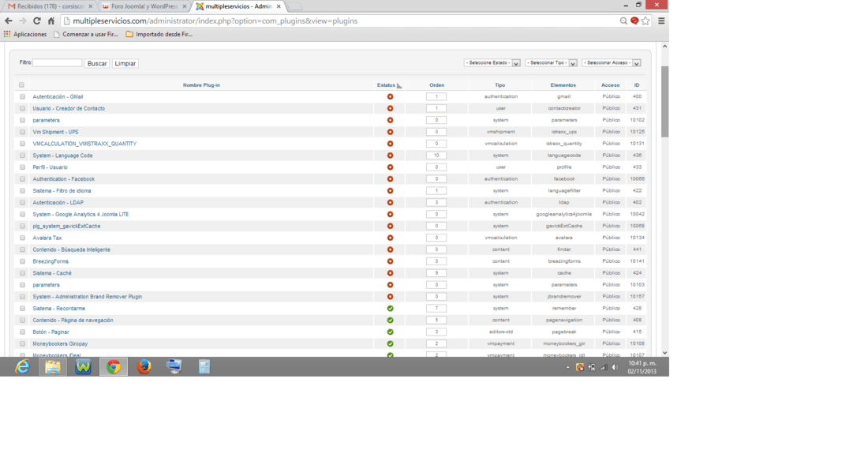
Task: Sort by Tipo column header
Action: 499,85
